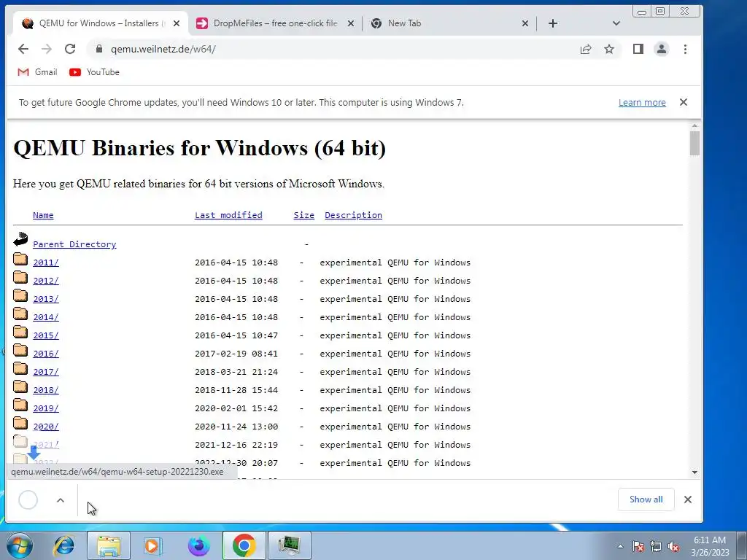Open the 2013/ folder link
The height and width of the screenshot is (560, 747).
coord(46,299)
